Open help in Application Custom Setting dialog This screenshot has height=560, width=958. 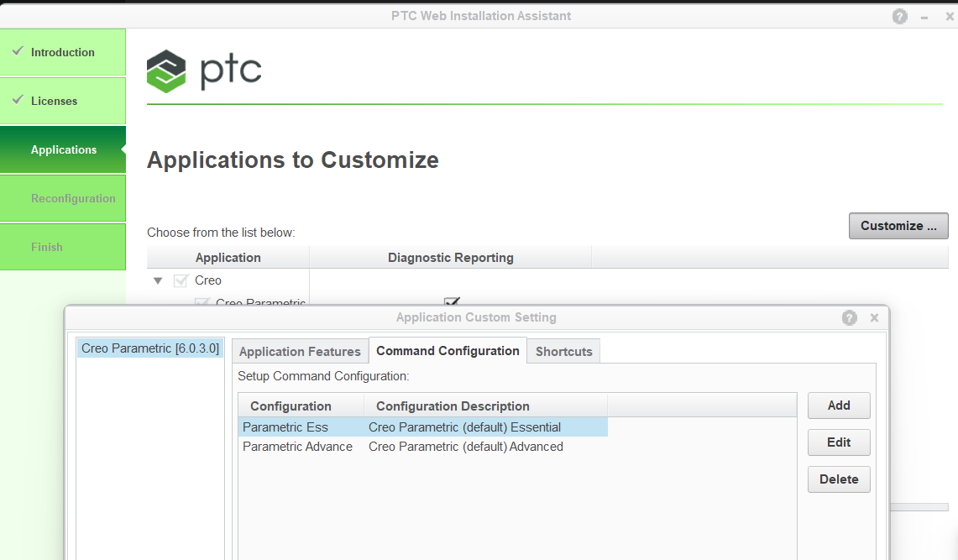[x=849, y=317]
